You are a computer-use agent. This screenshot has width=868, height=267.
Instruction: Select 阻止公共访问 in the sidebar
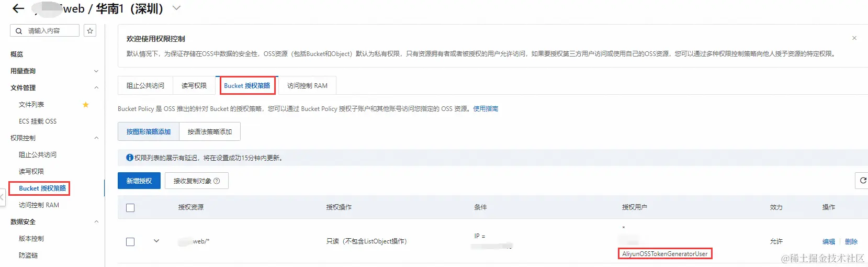point(38,155)
